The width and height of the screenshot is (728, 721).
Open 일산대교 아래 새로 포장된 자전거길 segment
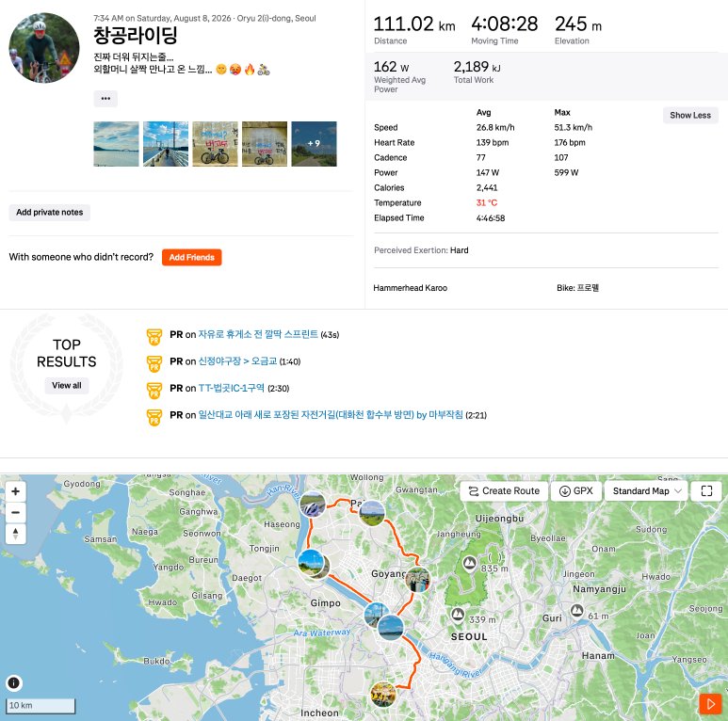click(x=331, y=415)
